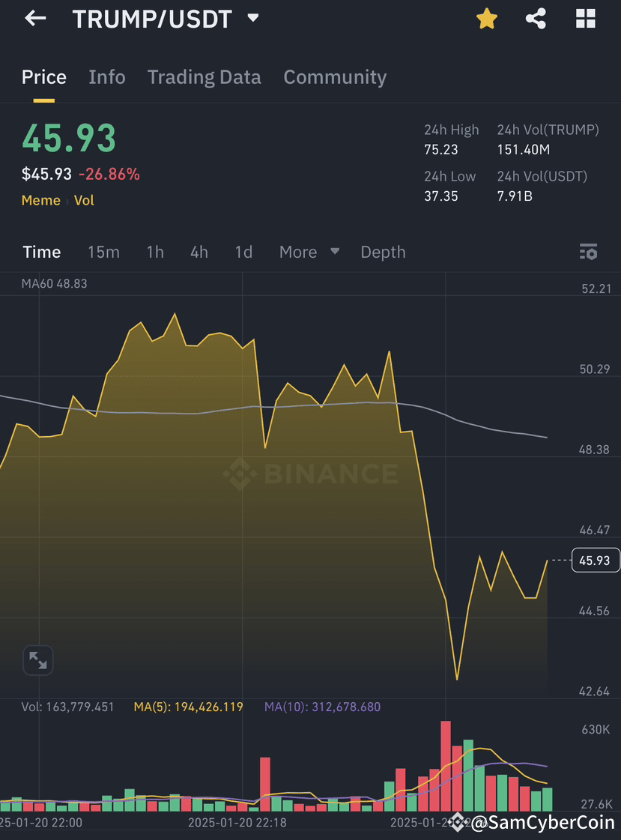The image size is (621, 840).
Task: Click the 52.21 price axis label
Action: click(596, 288)
